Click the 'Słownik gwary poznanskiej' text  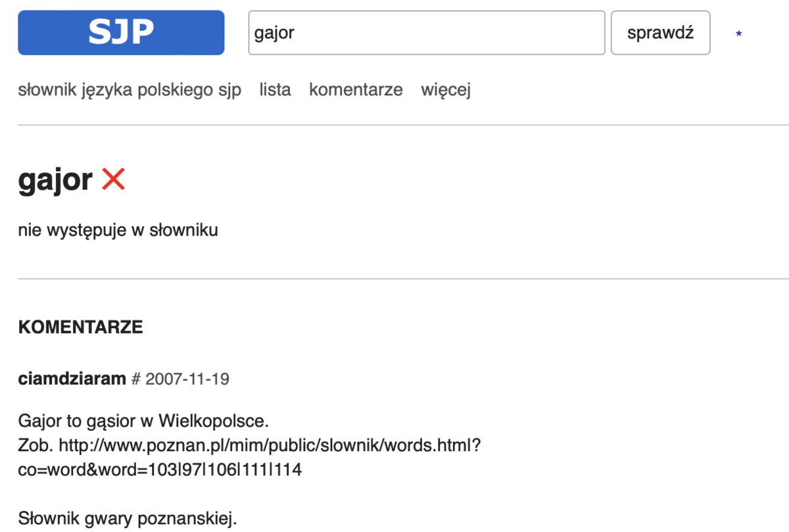[127, 519]
